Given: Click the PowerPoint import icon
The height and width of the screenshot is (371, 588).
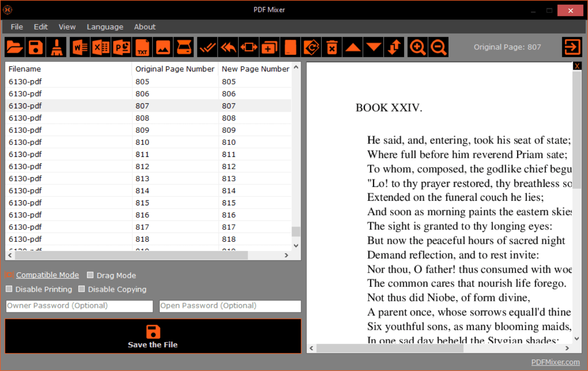Looking at the screenshot, I should point(122,47).
